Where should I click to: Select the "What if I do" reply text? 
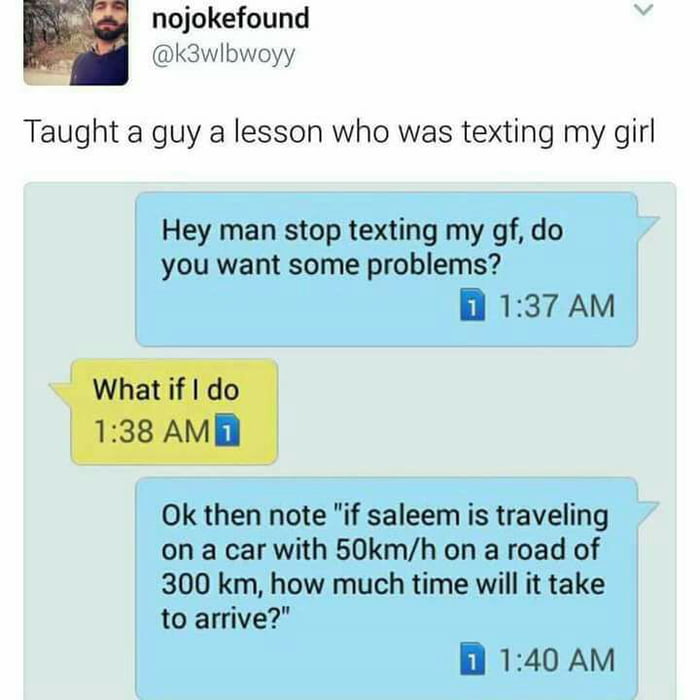coord(166,390)
